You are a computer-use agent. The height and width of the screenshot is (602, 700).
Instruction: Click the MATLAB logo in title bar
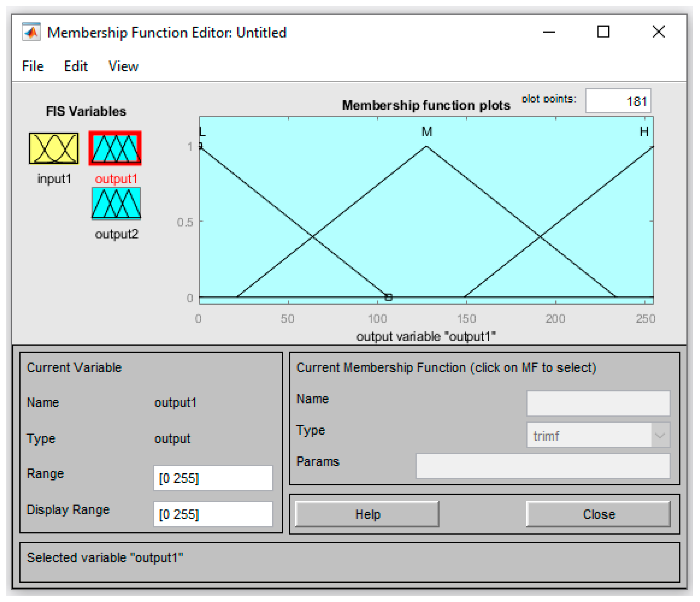click(31, 32)
